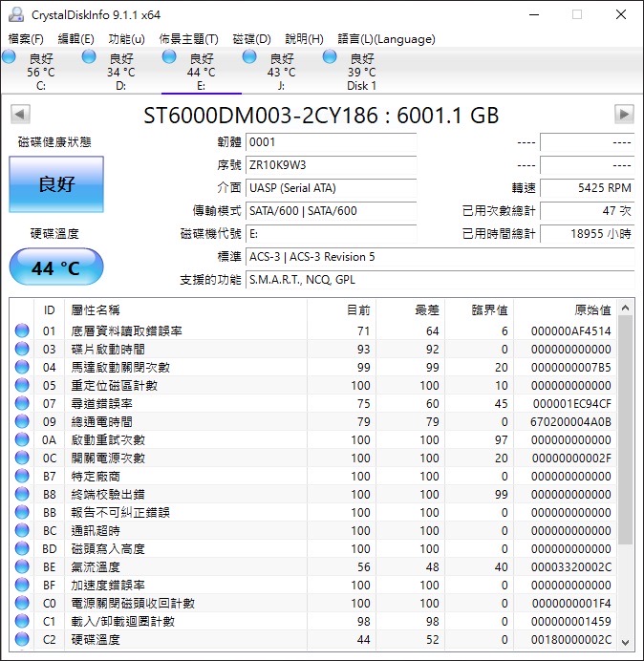Click the ID column header
Screen dimensions: 644x661
click(49, 310)
